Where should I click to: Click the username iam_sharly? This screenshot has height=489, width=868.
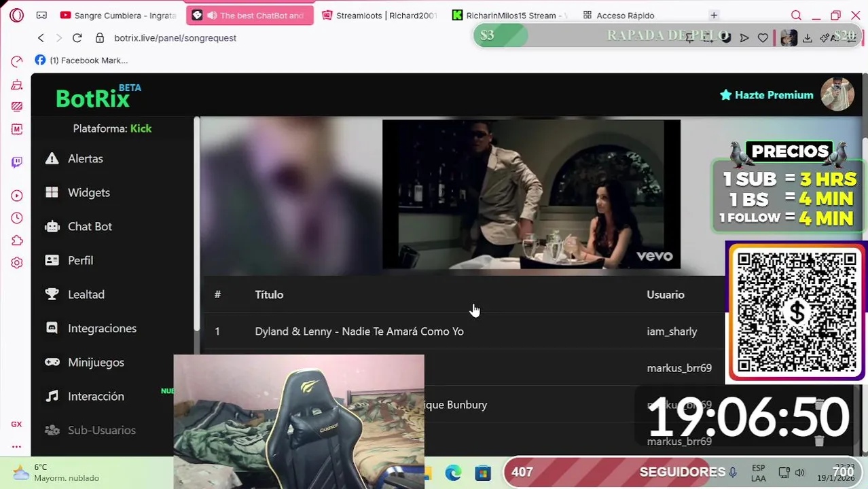(x=672, y=331)
